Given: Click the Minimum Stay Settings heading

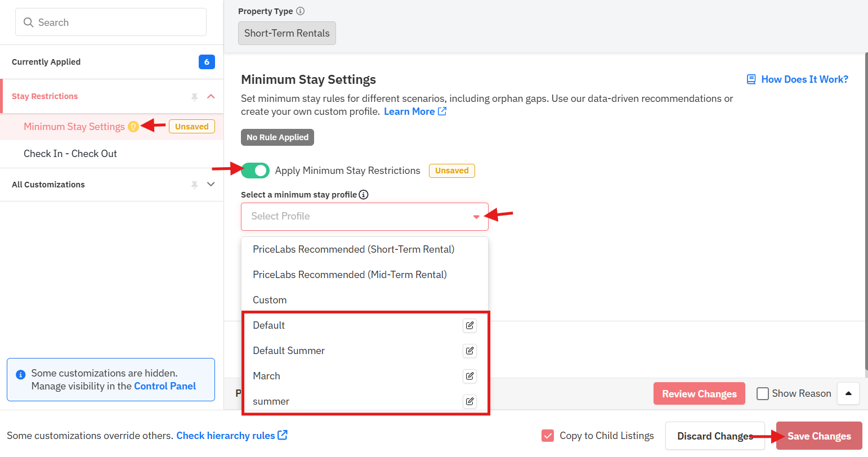Looking at the screenshot, I should click(308, 79).
